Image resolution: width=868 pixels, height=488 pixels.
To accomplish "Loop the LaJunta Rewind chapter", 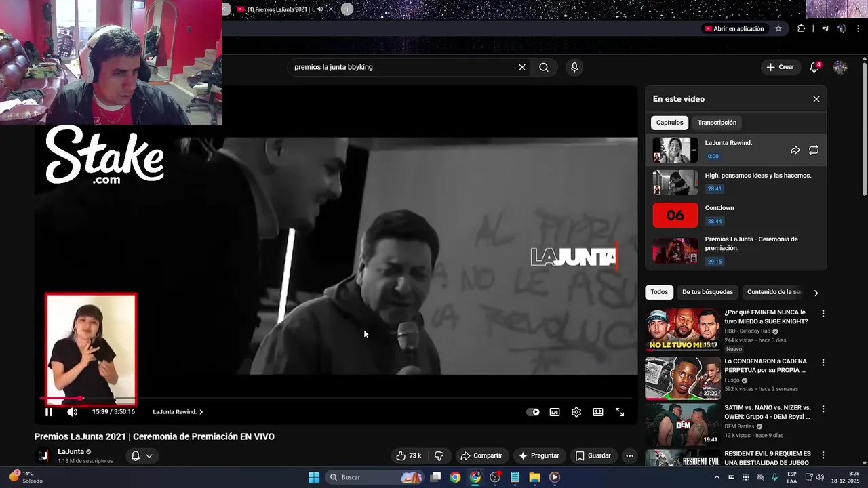I will 814,150.
